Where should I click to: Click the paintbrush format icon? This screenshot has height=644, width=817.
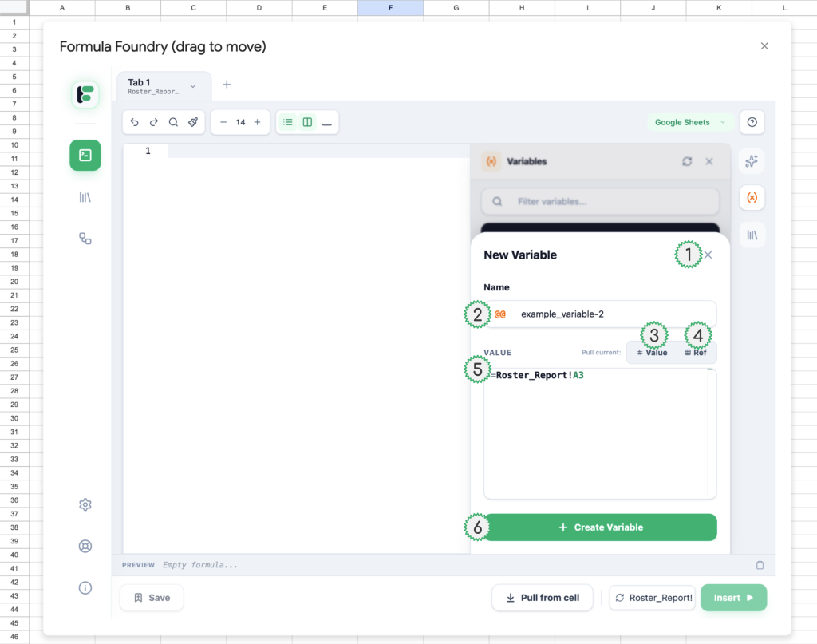pyautogui.click(x=193, y=122)
